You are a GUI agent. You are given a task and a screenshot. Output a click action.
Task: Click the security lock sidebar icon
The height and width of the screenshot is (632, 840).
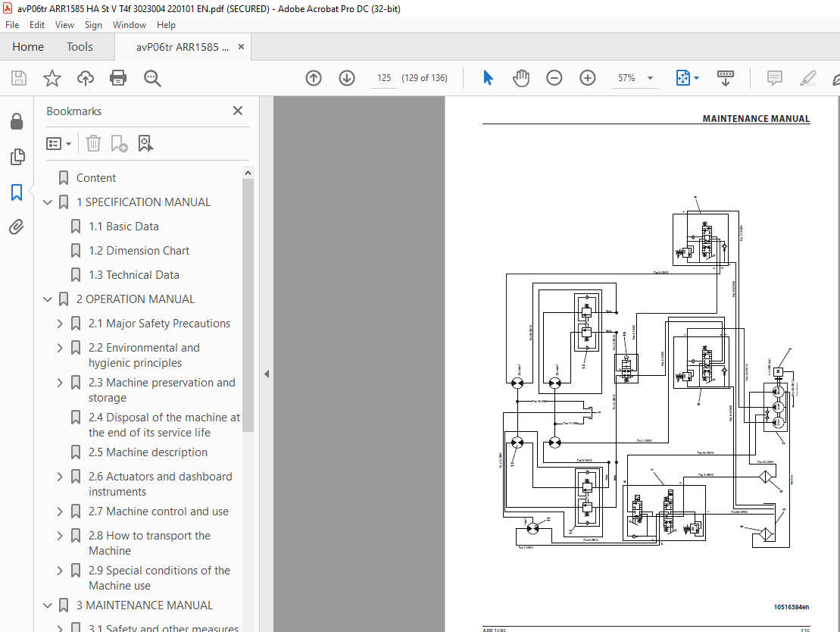(17, 122)
